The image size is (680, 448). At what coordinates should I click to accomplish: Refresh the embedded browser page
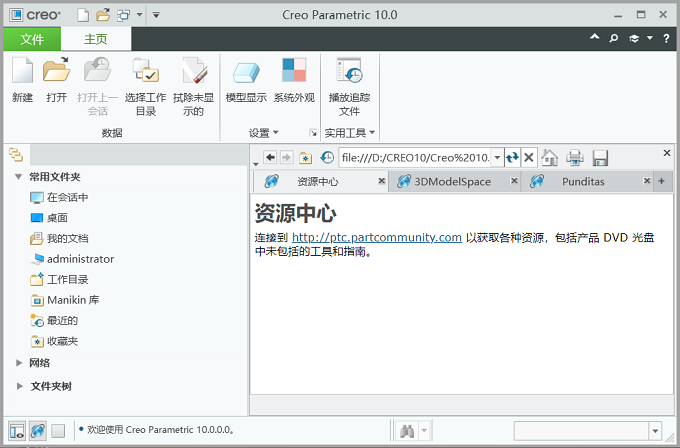tap(512, 158)
